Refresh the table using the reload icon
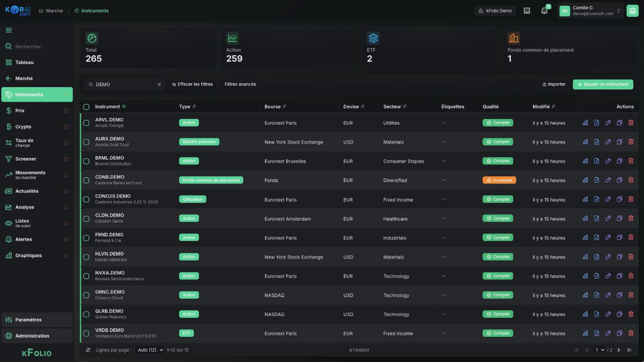 88,350
